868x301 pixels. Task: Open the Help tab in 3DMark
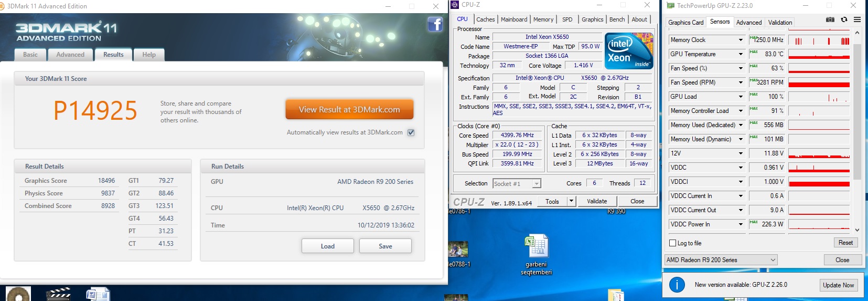[149, 55]
